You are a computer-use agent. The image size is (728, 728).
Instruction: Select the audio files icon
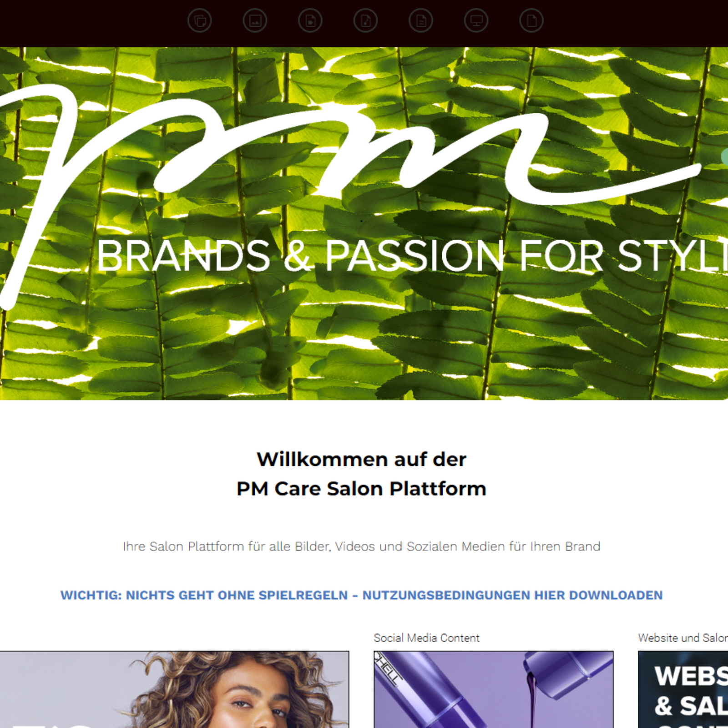tap(366, 20)
